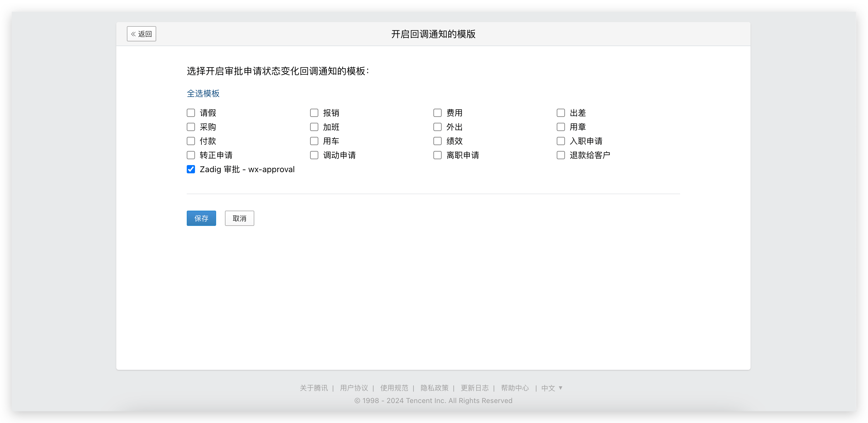Screen dimensions: 868x423
Task: Enable the 报销 template checkbox
Action: [314, 113]
